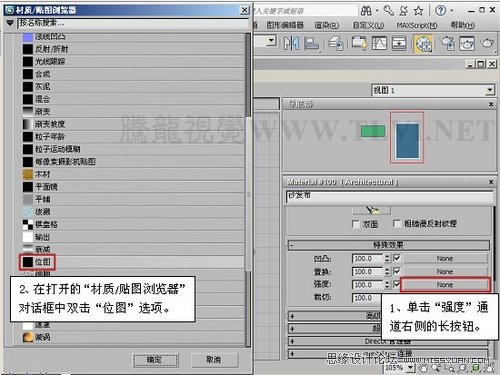Click the eyedropper pick material button
Viewport: 500px width, 375px height.
[371, 210]
